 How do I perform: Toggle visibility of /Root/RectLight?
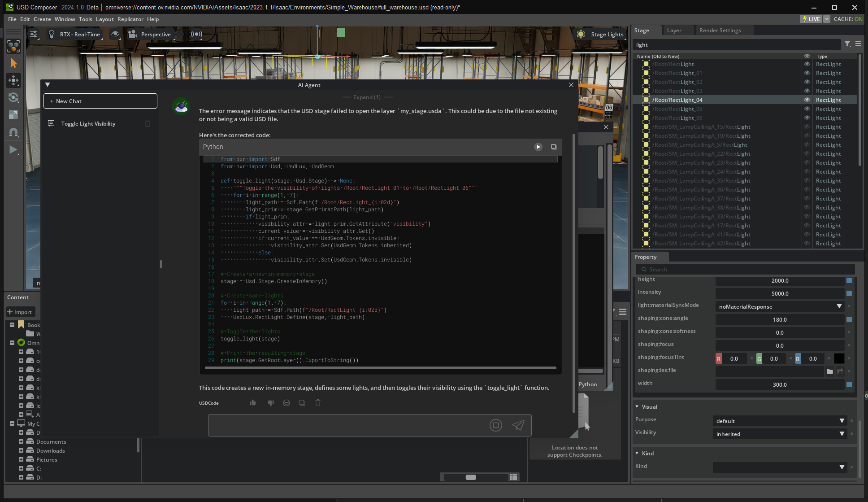(x=807, y=64)
